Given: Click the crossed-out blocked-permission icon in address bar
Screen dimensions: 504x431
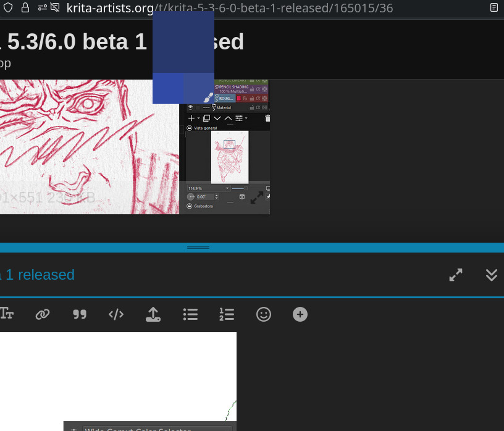Looking at the screenshot, I should tap(55, 7).
